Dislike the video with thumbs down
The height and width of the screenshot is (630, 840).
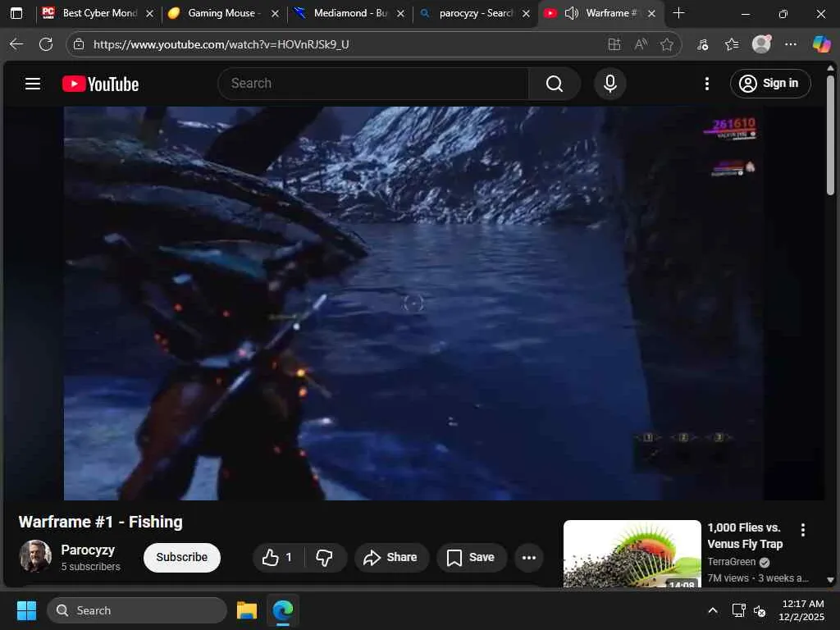[x=325, y=557]
